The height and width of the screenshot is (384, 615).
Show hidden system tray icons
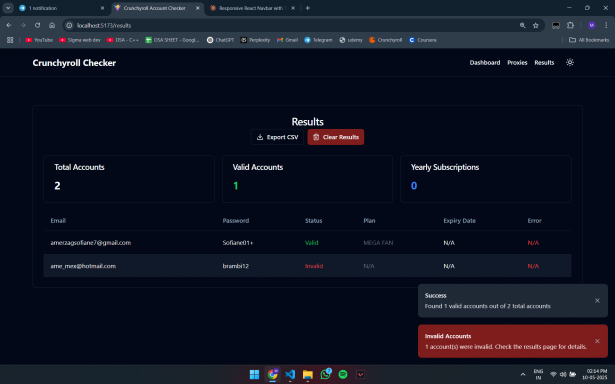pos(522,375)
